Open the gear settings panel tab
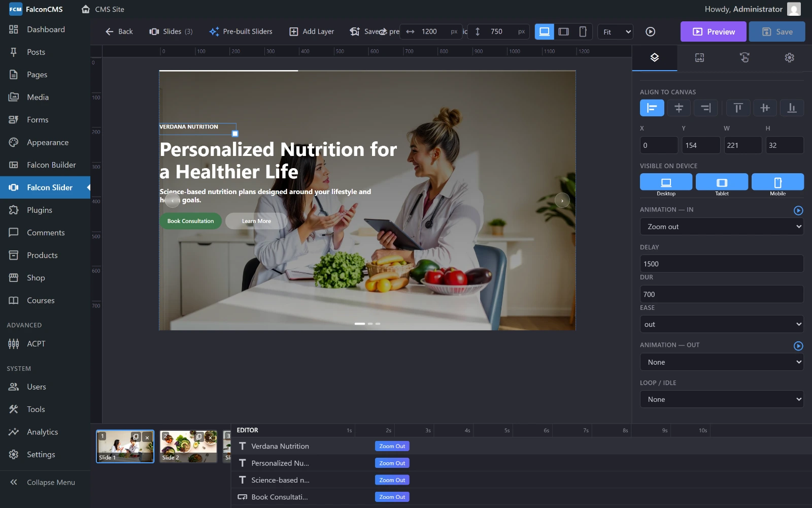Screen dimensions: 812x508 (789, 57)
